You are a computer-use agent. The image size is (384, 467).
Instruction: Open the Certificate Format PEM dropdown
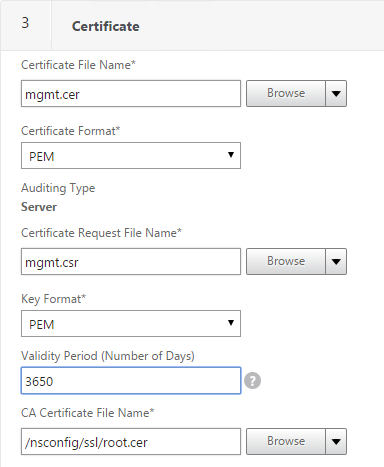click(131, 156)
